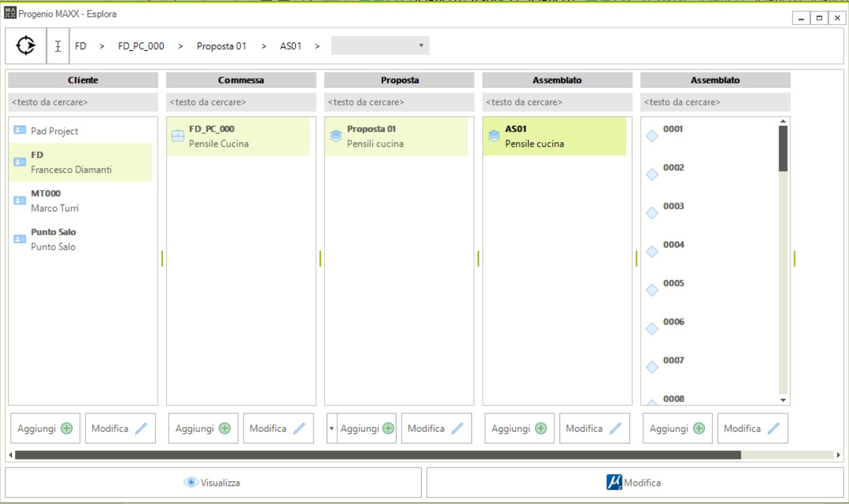This screenshot has width=849, height=504.
Task: Click Aggiungi under the Proposta column
Action: [367, 428]
